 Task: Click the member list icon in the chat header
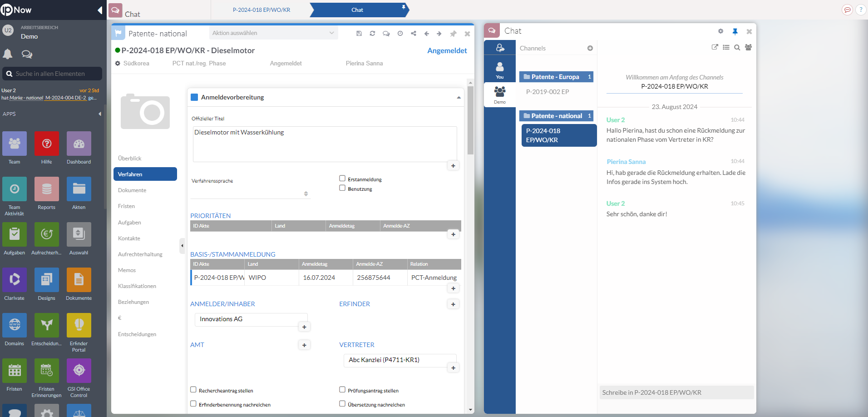point(749,47)
